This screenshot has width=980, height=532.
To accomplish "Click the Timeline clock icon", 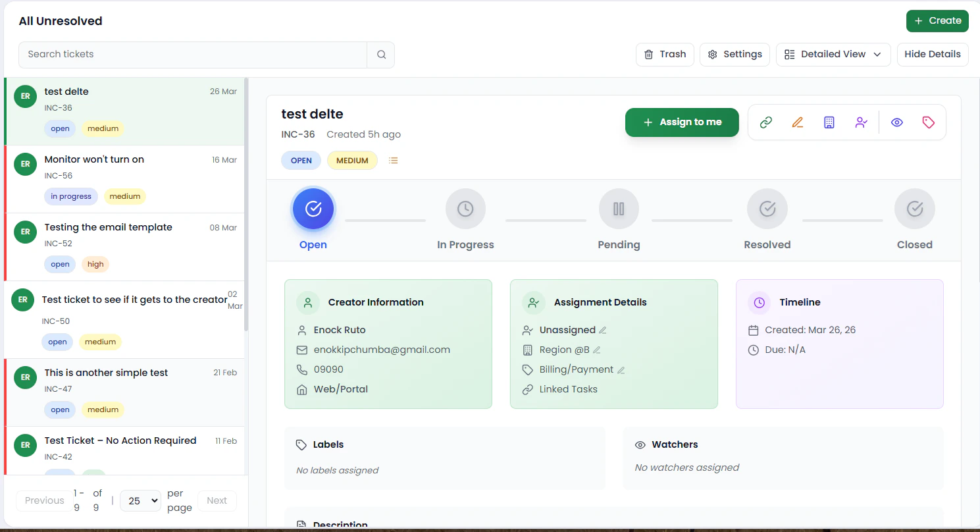I will [760, 303].
